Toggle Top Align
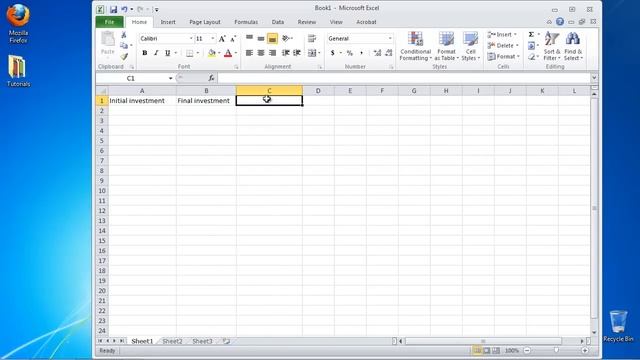The width and height of the screenshot is (640, 360). 249,38
